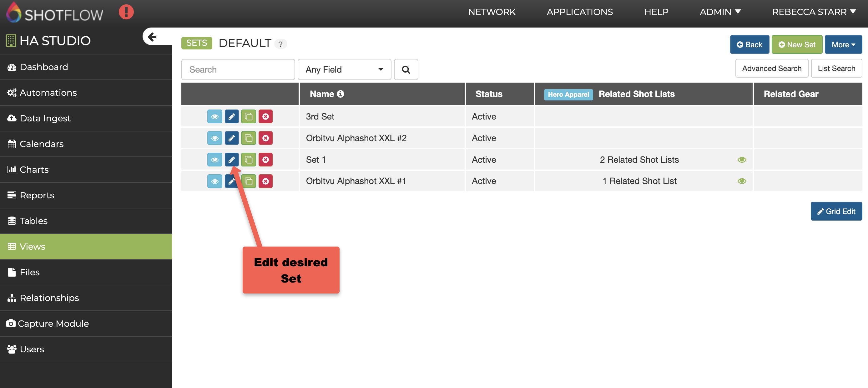Delete the Orbitvu Alphashot XXL #2 set
The image size is (868, 388).
point(265,138)
